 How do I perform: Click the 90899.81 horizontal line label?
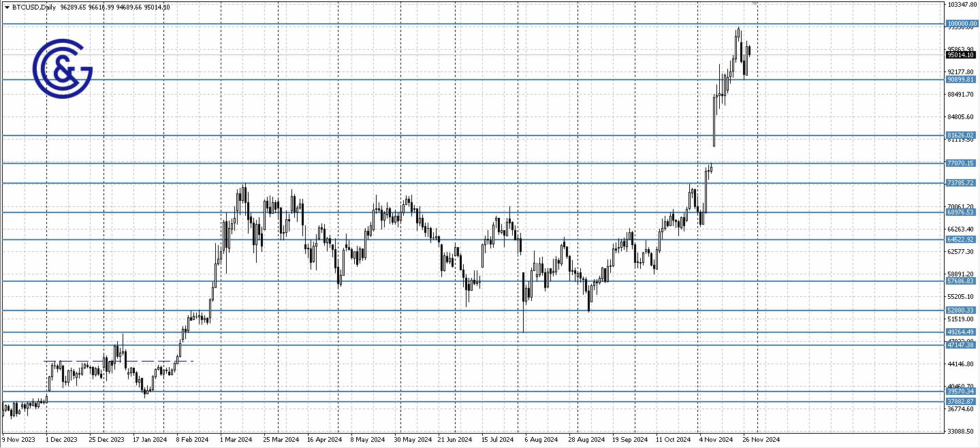pos(961,80)
